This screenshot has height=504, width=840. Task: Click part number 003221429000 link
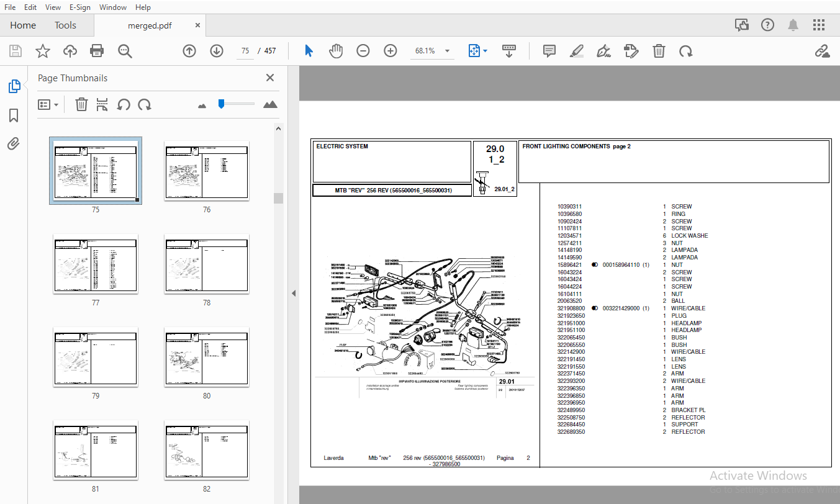tap(621, 308)
